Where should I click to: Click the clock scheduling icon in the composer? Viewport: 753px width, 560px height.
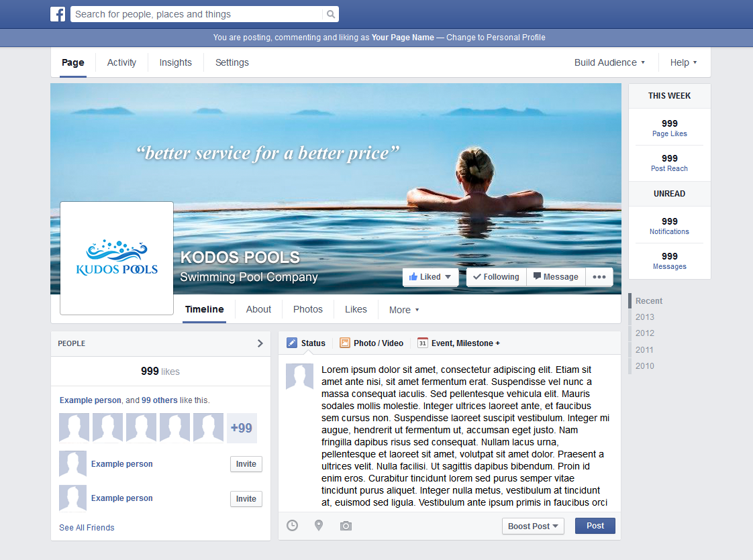click(x=292, y=526)
